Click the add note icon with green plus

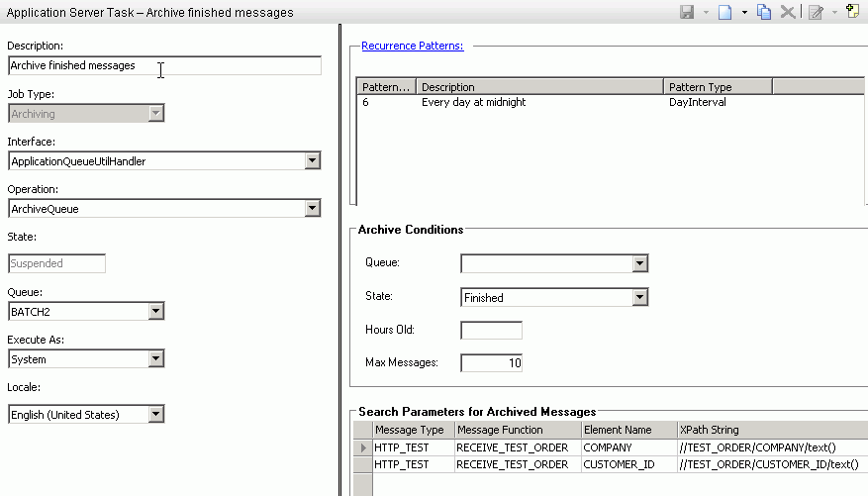[853, 11]
